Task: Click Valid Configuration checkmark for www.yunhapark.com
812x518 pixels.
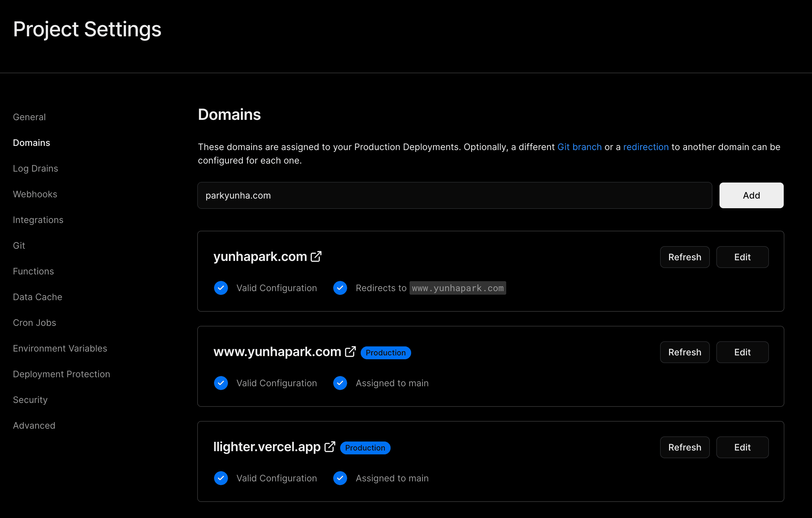Action: [x=221, y=383]
